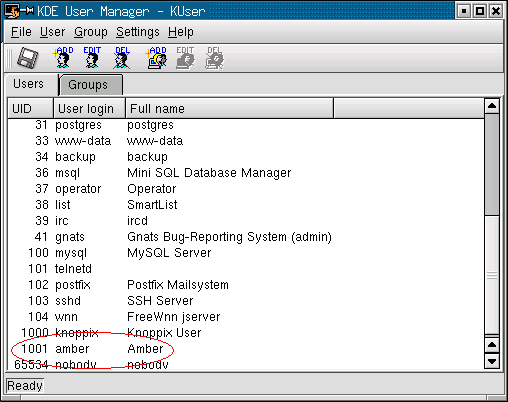Open the Help menu

[x=181, y=32]
